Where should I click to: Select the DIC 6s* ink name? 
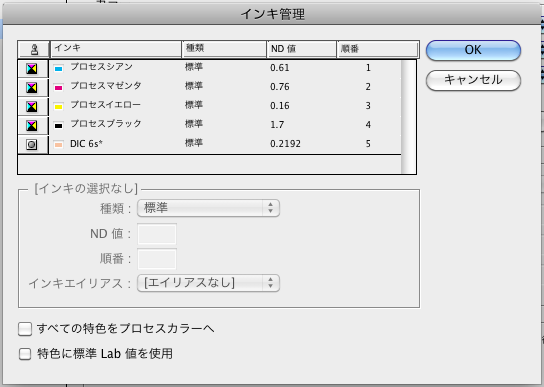[86, 144]
